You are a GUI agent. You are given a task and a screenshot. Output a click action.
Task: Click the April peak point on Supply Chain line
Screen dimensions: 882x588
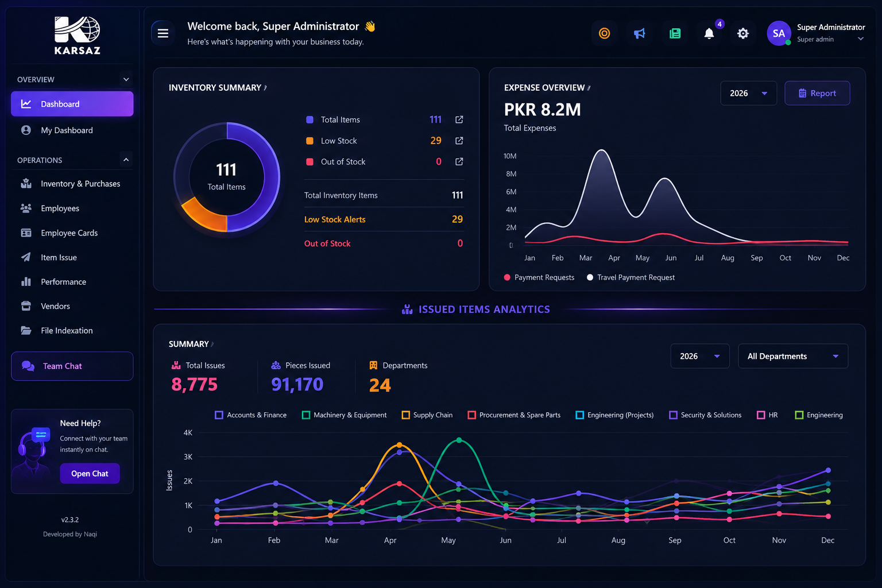400,445
